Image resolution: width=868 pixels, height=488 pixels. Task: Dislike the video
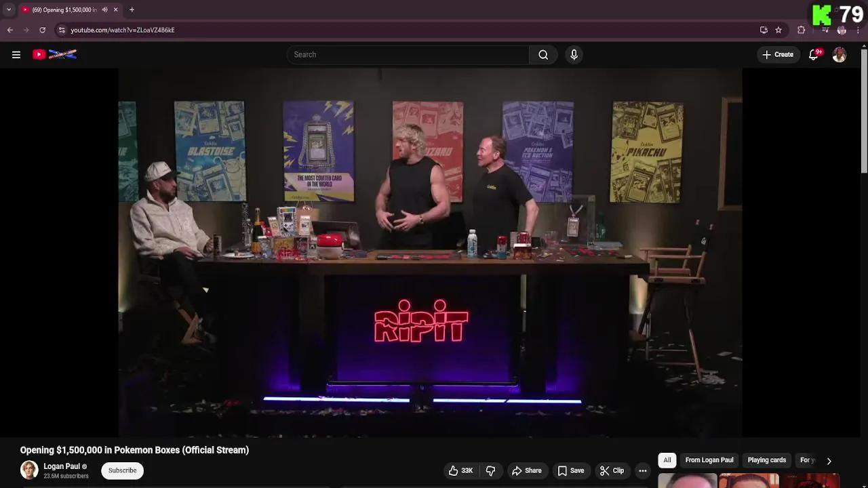pyautogui.click(x=491, y=470)
